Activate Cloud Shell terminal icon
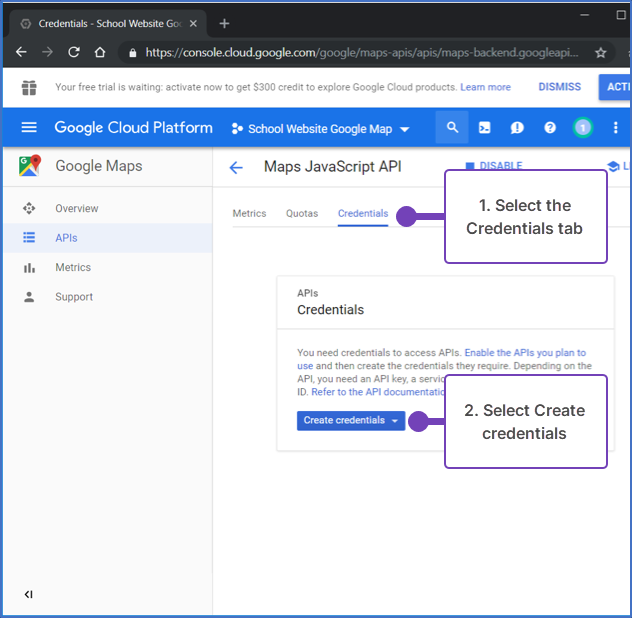 pos(484,128)
